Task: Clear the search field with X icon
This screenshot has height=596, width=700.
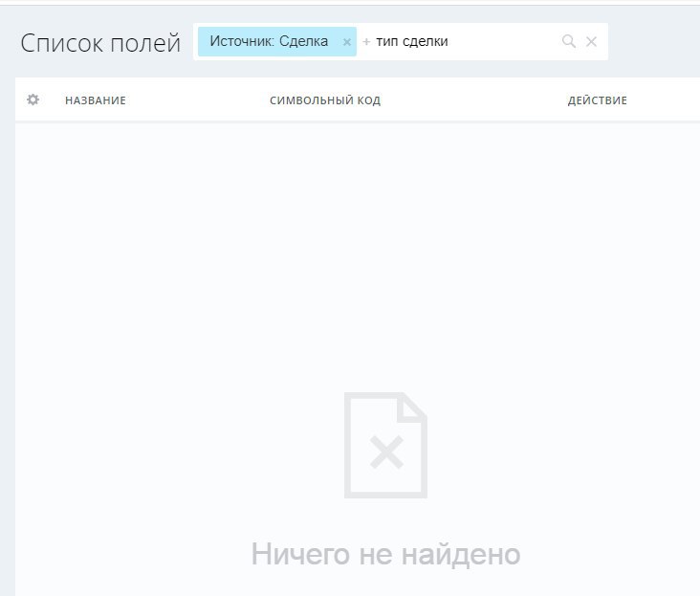Action: (x=591, y=41)
